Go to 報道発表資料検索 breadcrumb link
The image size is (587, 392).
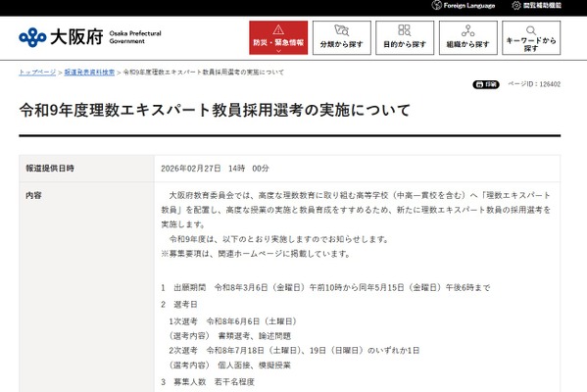[89, 73]
